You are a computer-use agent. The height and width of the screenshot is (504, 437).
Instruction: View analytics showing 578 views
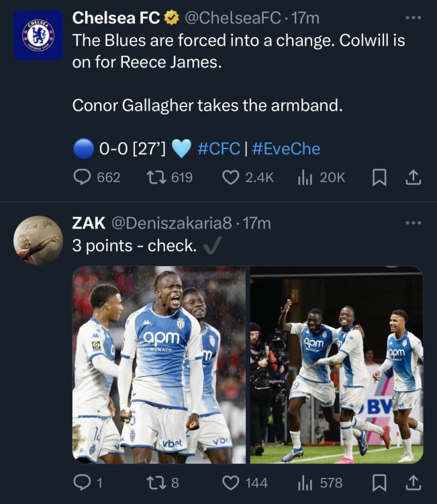point(320,482)
